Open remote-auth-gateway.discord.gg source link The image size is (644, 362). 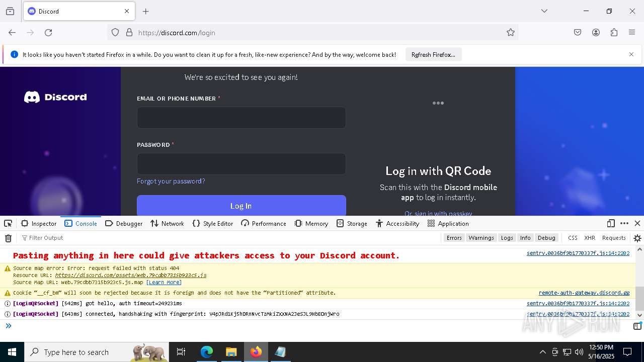(x=584, y=293)
